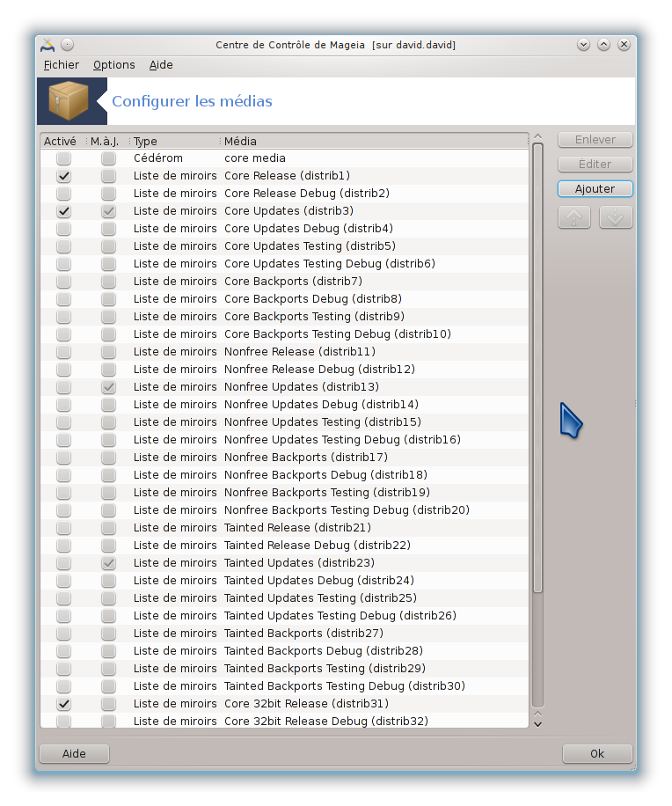Click the scrollbar top arrow of media list
The image size is (672, 806).
coord(537,136)
